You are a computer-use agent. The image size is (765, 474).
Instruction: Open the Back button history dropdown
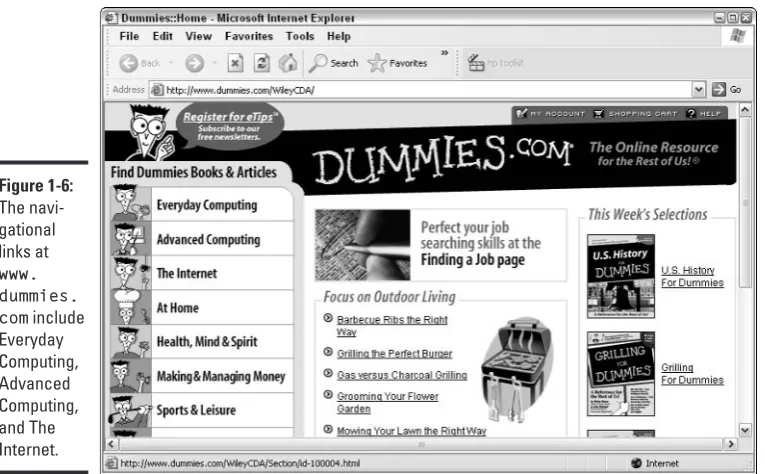pyautogui.click(x=171, y=63)
